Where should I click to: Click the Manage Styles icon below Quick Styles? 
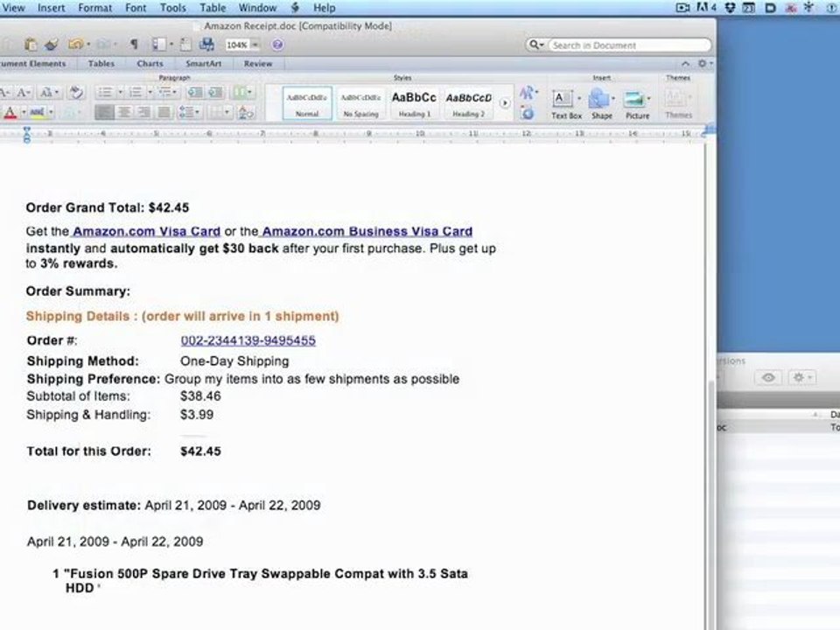pos(528,113)
